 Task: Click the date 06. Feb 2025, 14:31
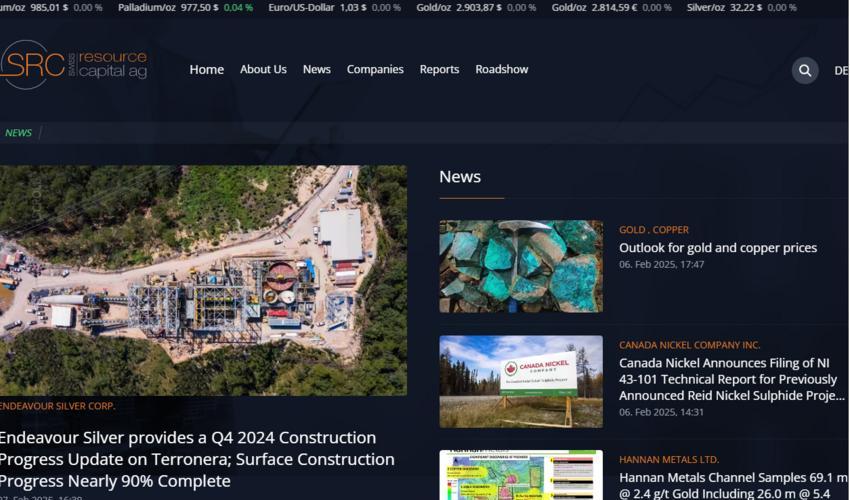tap(661, 412)
